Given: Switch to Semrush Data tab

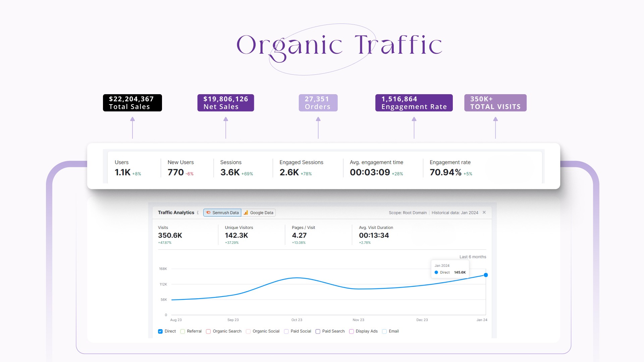Looking at the screenshot, I should [x=222, y=213].
